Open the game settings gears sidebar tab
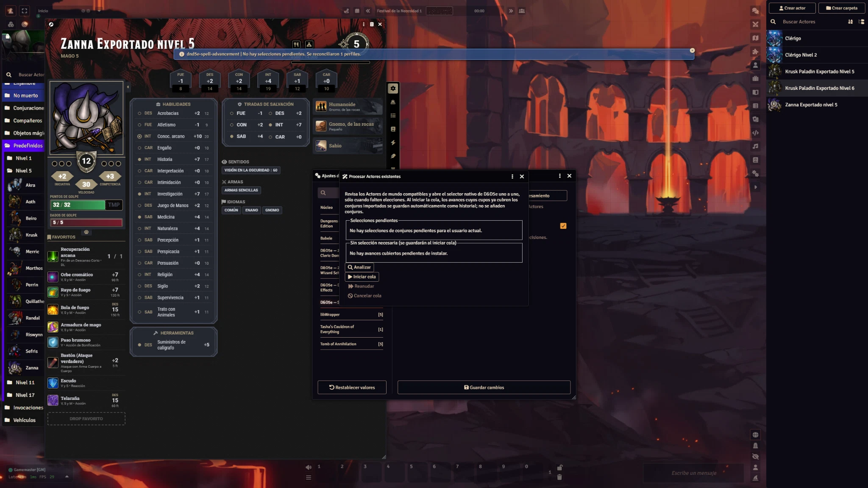 755,174
